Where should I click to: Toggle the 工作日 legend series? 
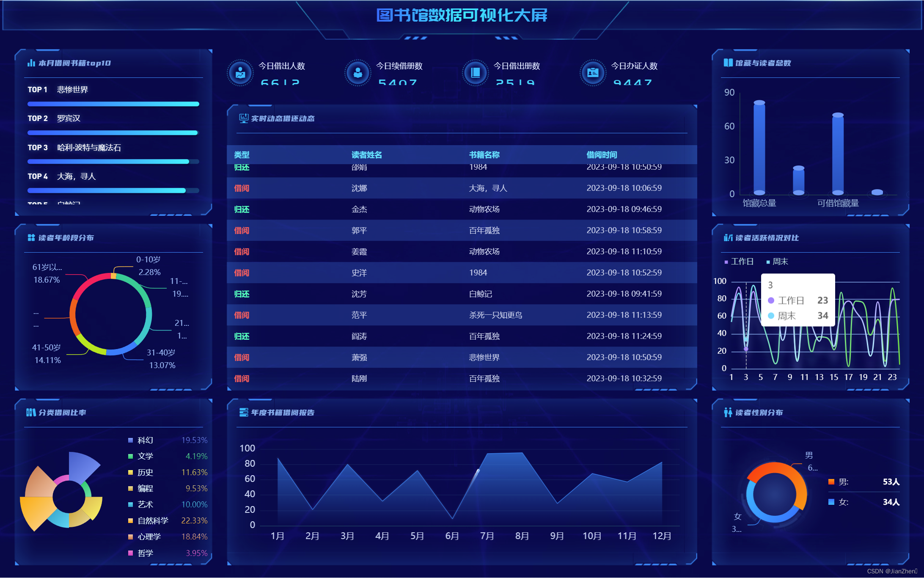point(739,262)
